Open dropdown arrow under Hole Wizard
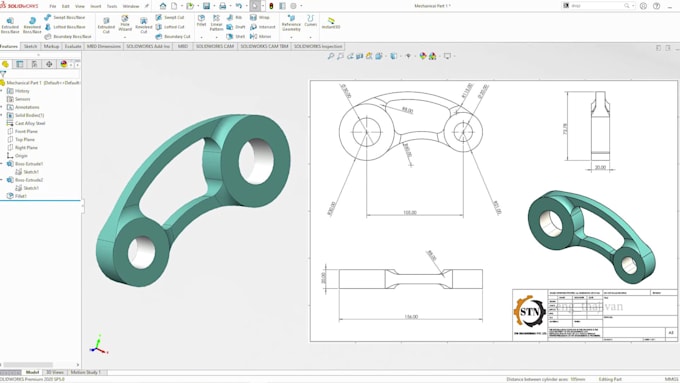Viewport: 680px width, 383px height. (x=125, y=37)
